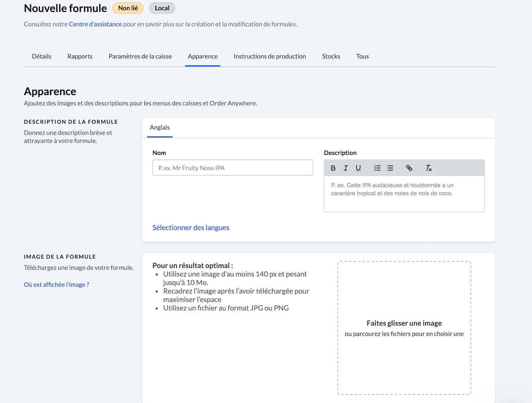Click the DESCRIPTION DE LA FORMULE label
Viewport: 532px width, 403px height.
(x=71, y=122)
